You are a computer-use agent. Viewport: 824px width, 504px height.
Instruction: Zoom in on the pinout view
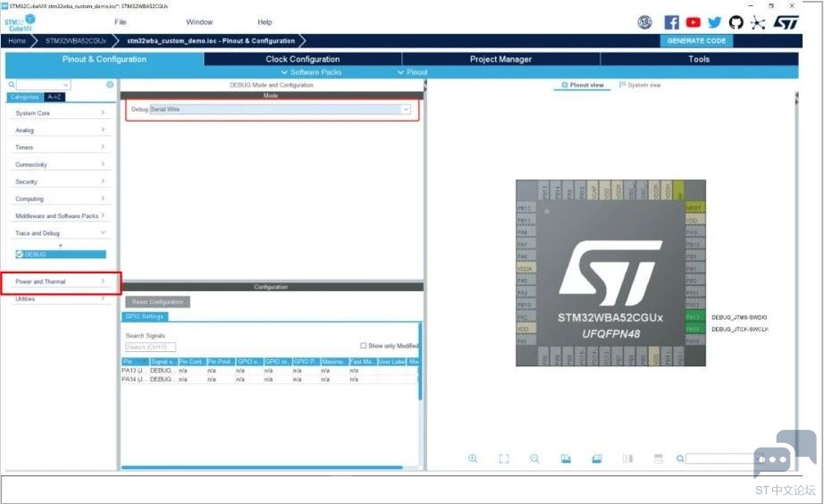coord(473,458)
